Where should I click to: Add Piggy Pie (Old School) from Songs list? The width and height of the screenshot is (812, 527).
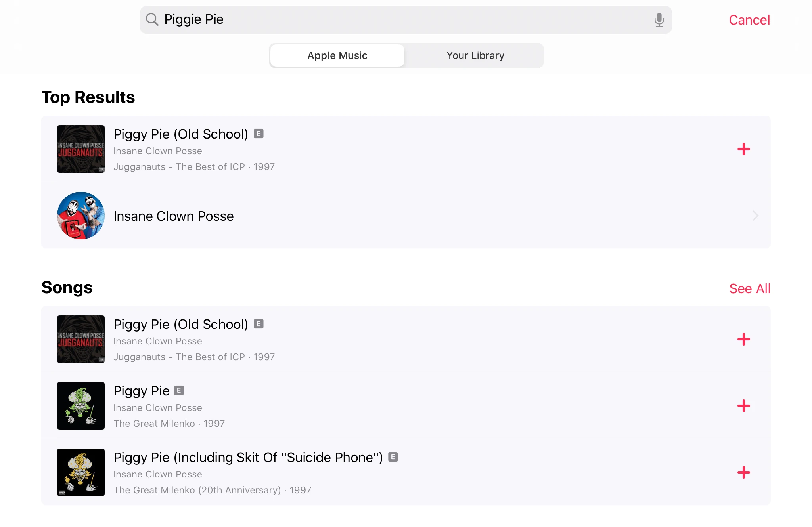[x=743, y=339]
